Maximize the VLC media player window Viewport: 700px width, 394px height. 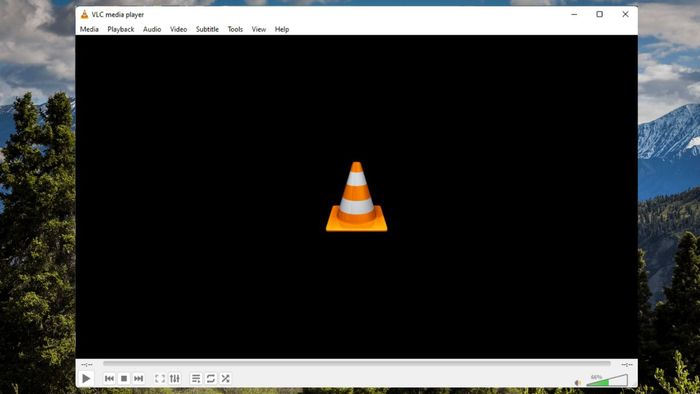tap(600, 14)
